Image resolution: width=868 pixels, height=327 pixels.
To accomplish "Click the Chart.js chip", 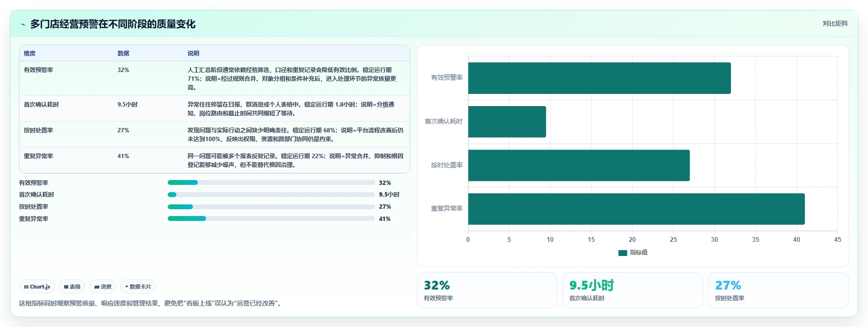I will [x=37, y=287].
